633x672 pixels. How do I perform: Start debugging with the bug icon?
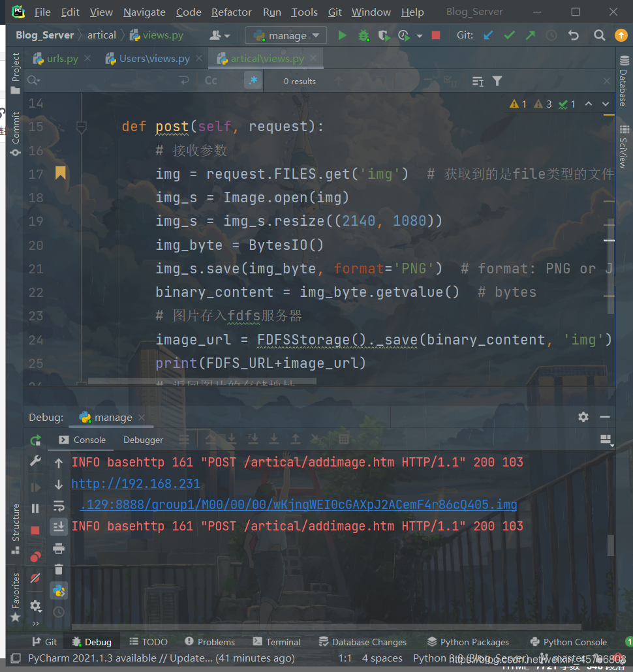(363, 36)
